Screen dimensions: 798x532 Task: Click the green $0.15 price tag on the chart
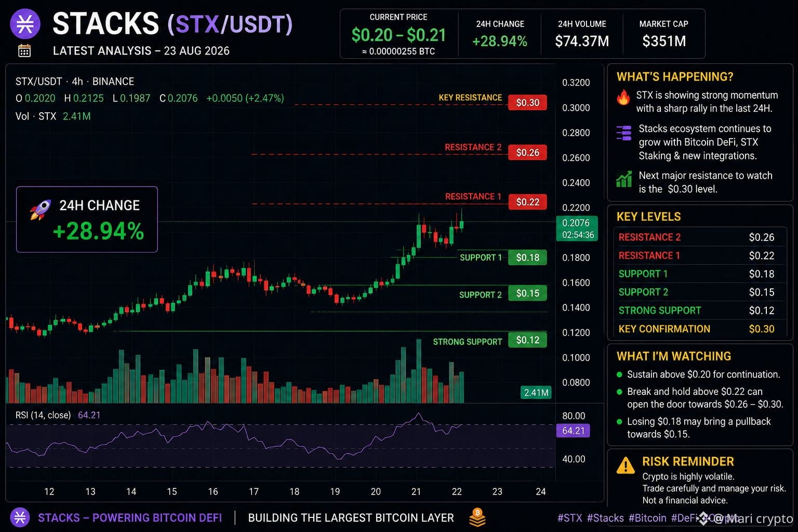pyautogui.click(x=527, y=294)
